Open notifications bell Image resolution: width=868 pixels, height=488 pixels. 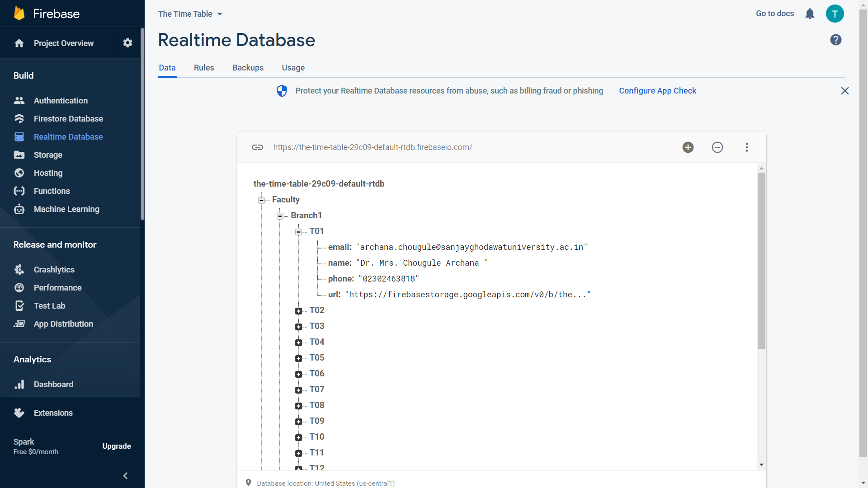tap(810, 14)
